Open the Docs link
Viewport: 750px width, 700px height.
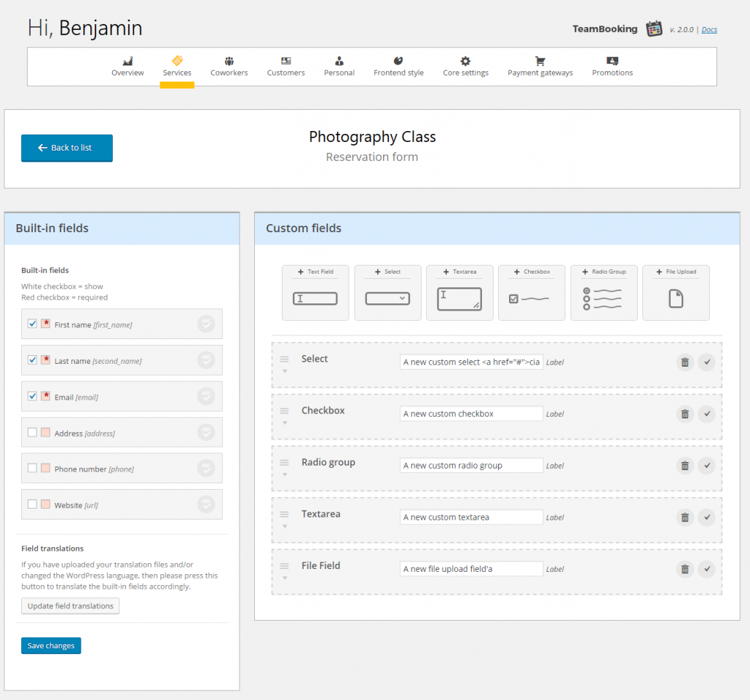point(708,29)
